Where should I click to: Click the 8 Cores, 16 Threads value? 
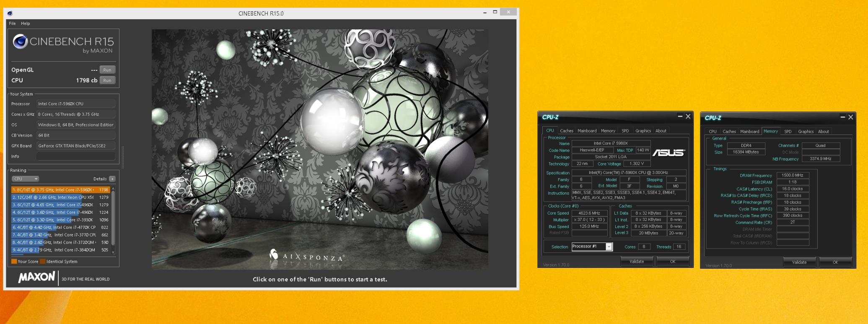(76, 114)
